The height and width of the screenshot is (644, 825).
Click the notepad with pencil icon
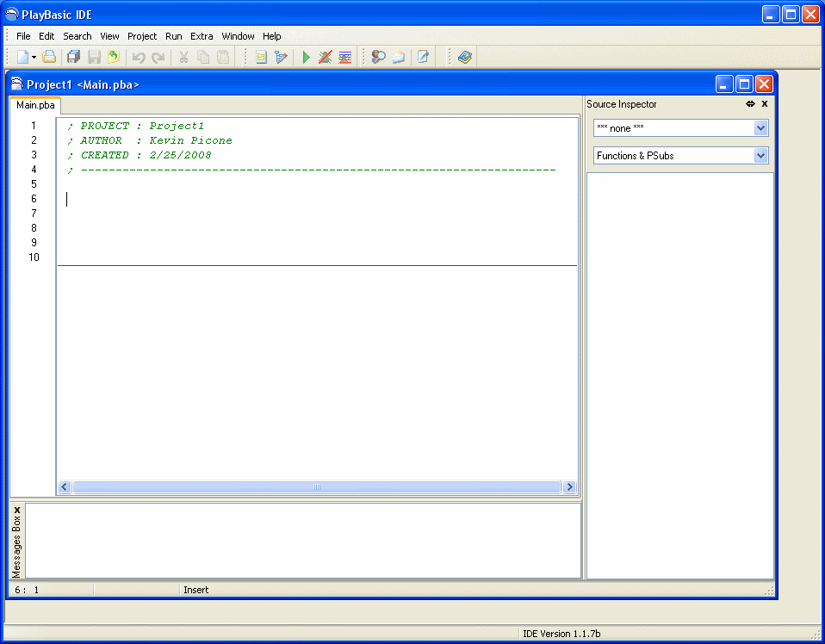click(424, 57)
